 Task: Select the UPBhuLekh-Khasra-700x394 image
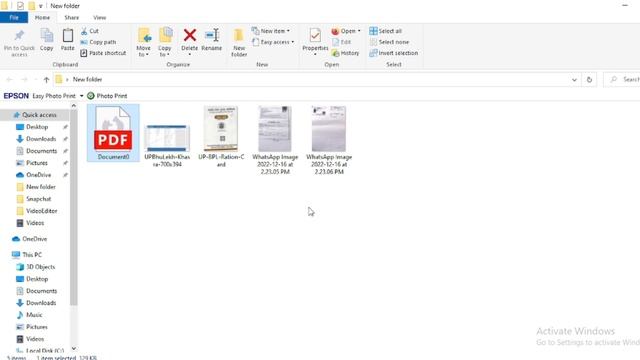point(167,145)
